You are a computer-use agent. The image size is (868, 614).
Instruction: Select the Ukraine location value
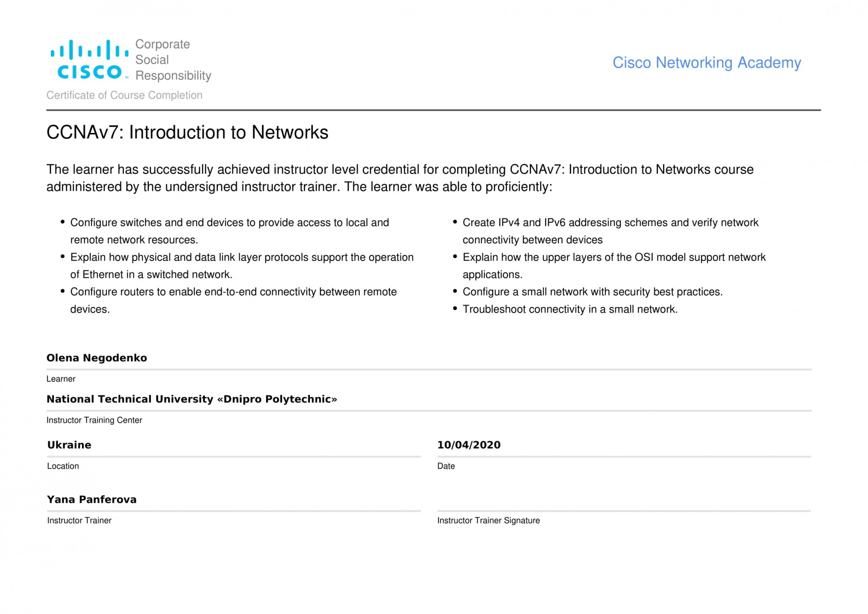tap(69, 445)
